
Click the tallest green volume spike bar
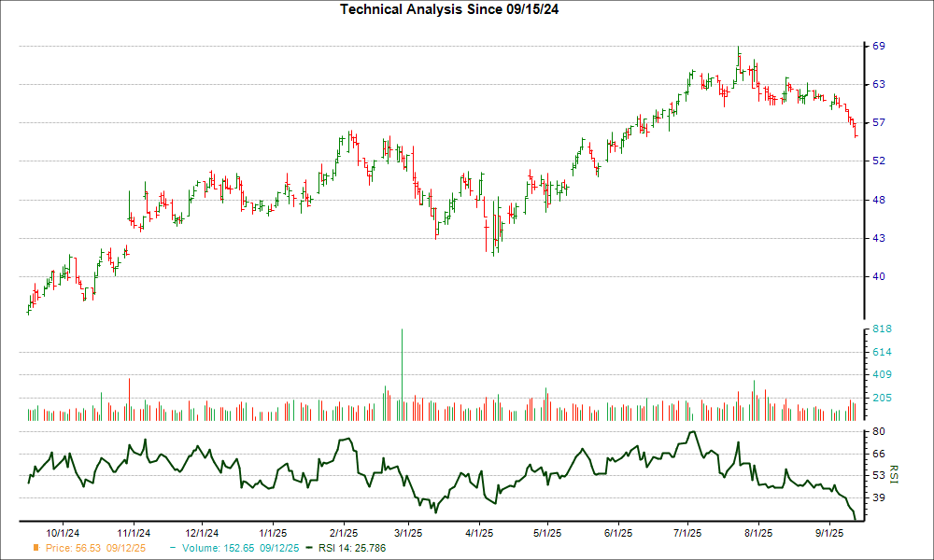pos(402,375)
